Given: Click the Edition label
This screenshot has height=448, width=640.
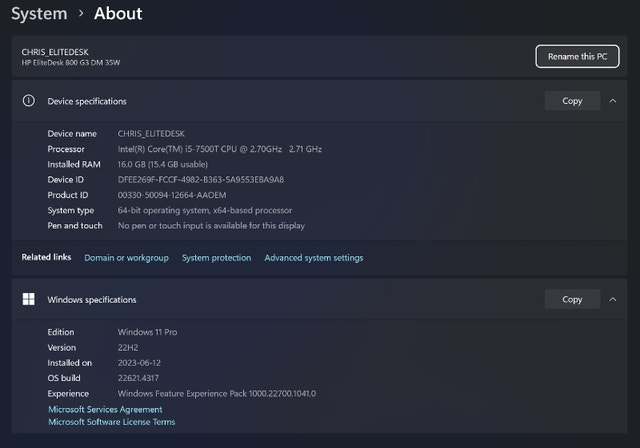Looking at the screenshot, I should coord(61,332).
